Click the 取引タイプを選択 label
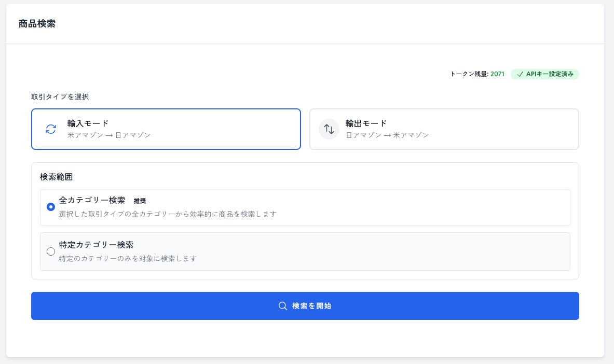The height and width of the screenshot is (364, 614). 60,96
